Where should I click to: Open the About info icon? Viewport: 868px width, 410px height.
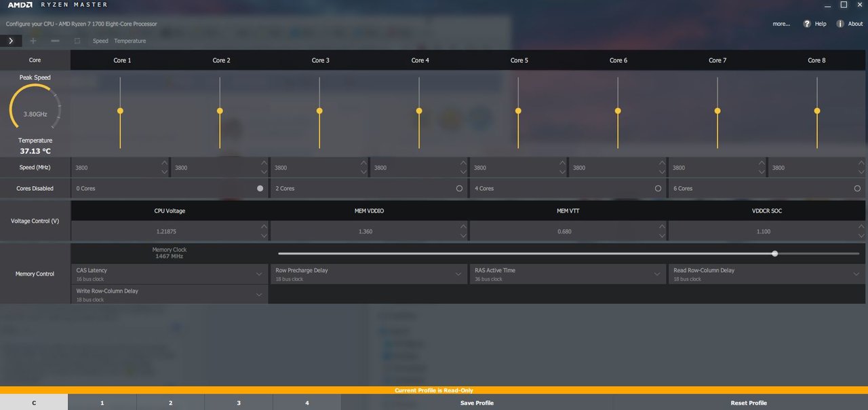[x=840, y=24]
